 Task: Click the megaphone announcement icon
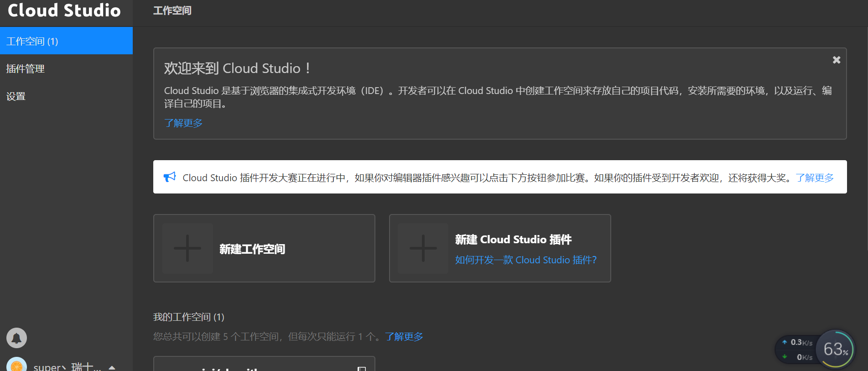(x=170, y=177)
